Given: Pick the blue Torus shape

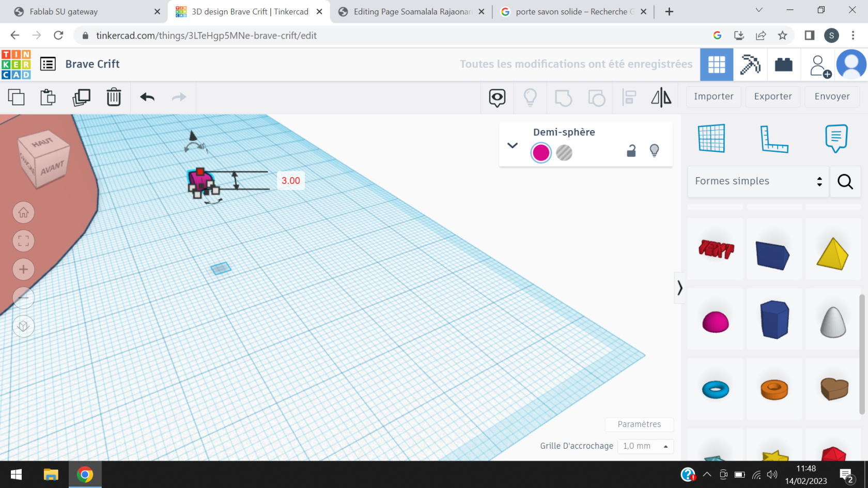Looking at the screenshot, I should (x=716, y=389).
